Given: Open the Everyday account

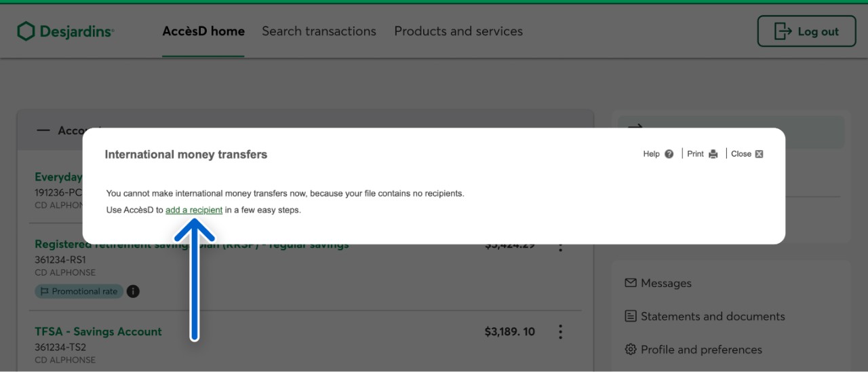Looking at the screenshot, I should (x=58, y=177).
